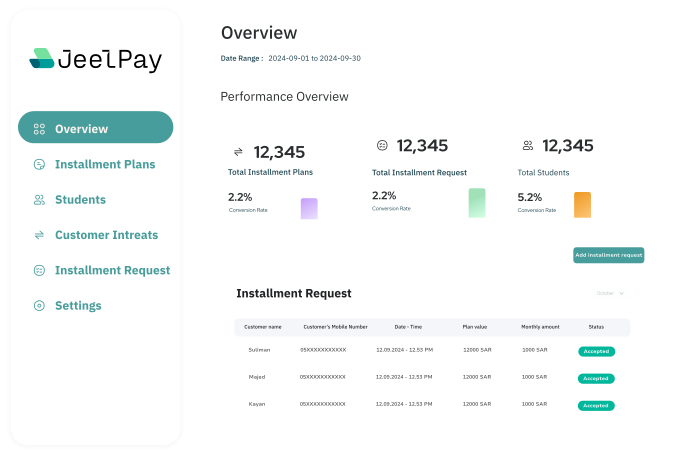Click the Customer name column header

(x=263, y=327)
